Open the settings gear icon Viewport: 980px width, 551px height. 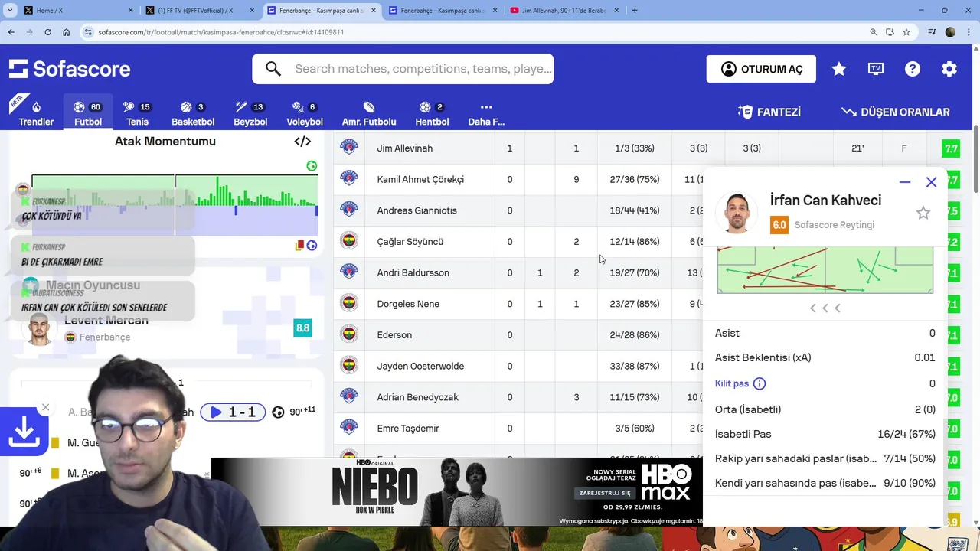click(949, 69)
